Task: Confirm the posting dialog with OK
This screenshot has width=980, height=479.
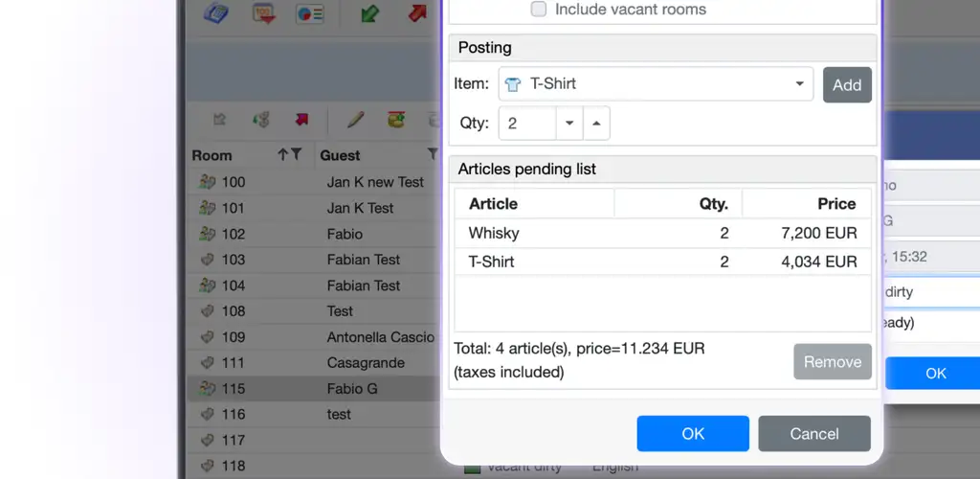Action: click(693, 434)
